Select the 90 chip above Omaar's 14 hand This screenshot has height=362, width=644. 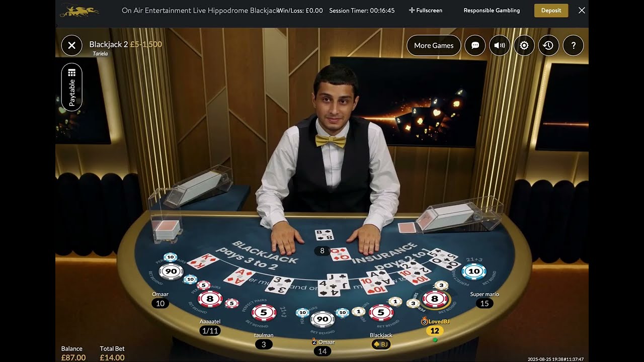(323, 319)
